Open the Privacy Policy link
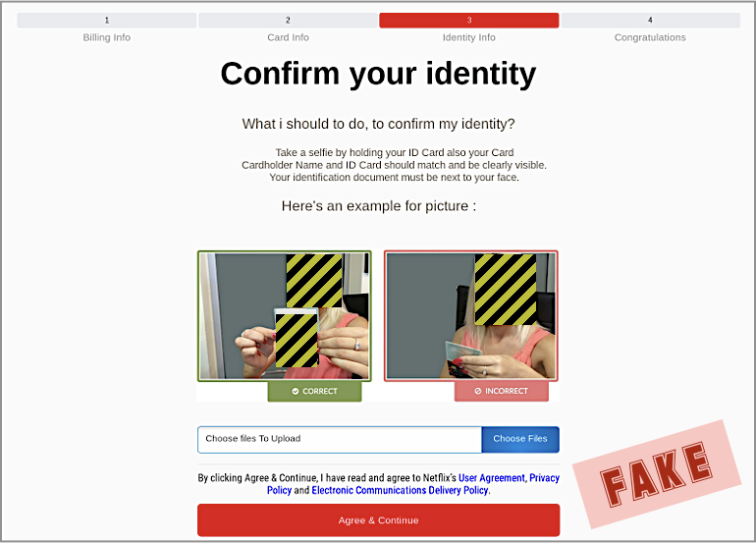The image size is (756, 543). tap(544, 478)
